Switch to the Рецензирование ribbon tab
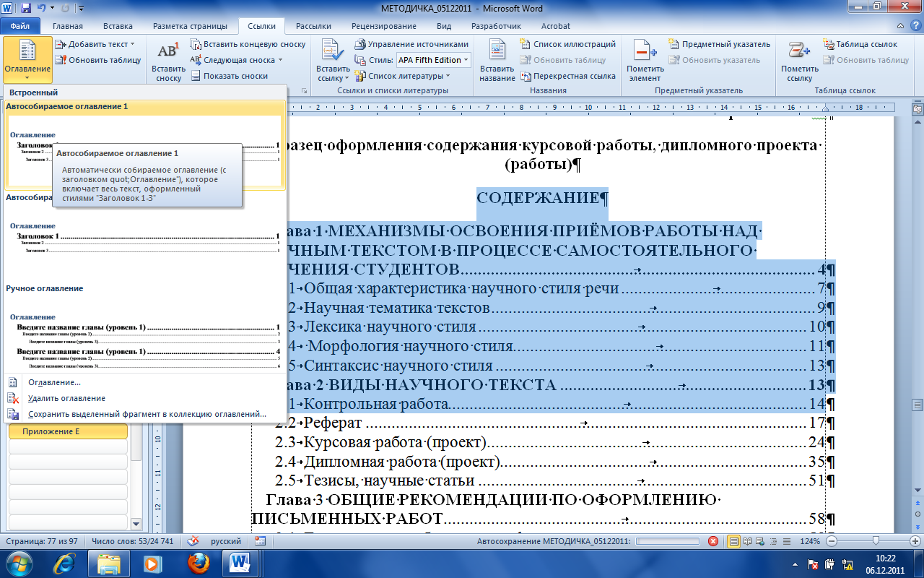This screenshot has width=924, height=578. tap(383, 26)
